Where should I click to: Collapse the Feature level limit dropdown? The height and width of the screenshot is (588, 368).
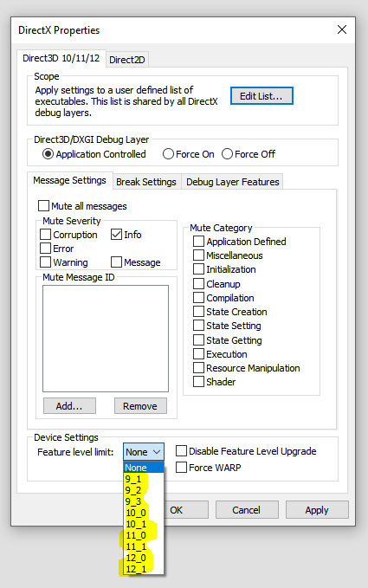click(x=144, y=452)
